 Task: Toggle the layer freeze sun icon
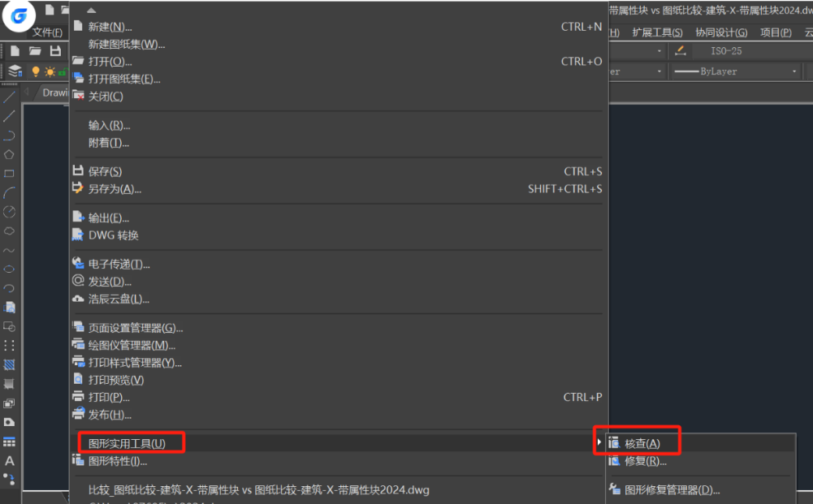(50, 71)
